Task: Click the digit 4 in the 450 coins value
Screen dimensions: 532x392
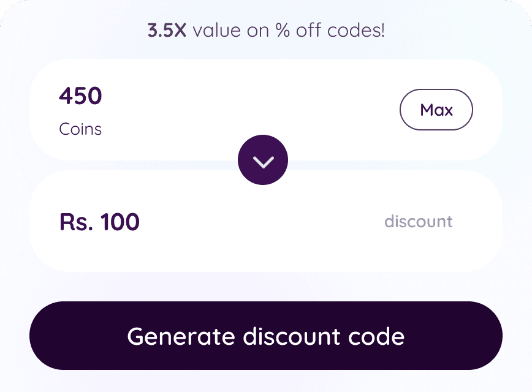Action: tap(66, 96)
